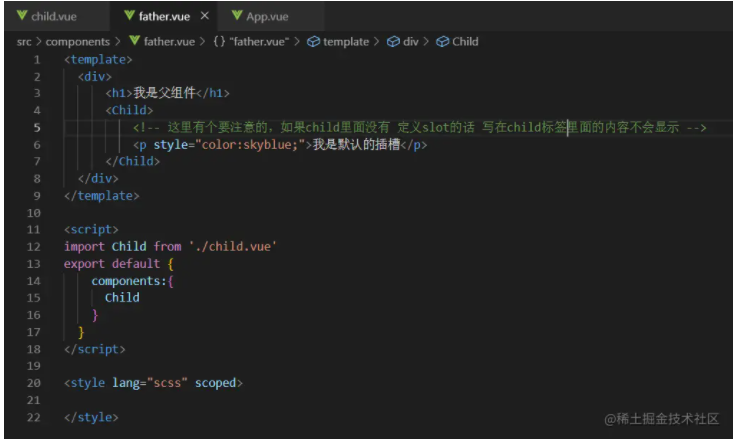Click Vue icon on child.vue tab
The width and height of the screenshot is (733, 439).
[22, 15]
